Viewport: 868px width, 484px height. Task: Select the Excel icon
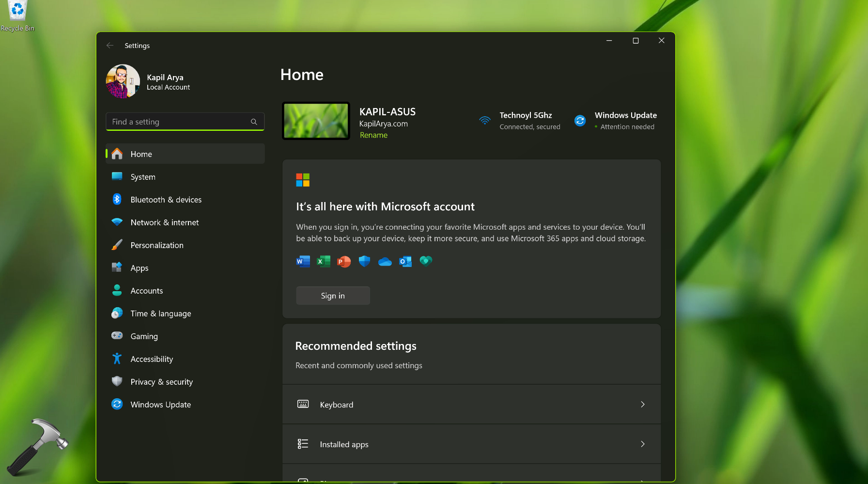[x=323, y=261]
